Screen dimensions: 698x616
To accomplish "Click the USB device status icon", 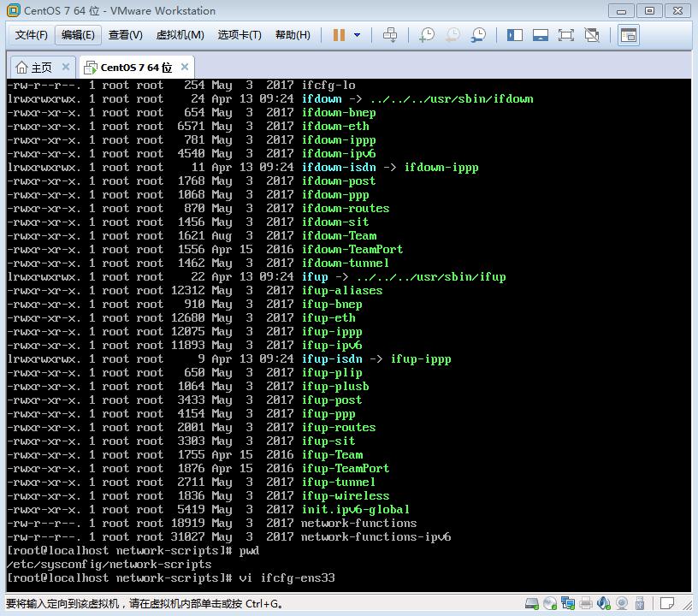I will click(640, 603).
